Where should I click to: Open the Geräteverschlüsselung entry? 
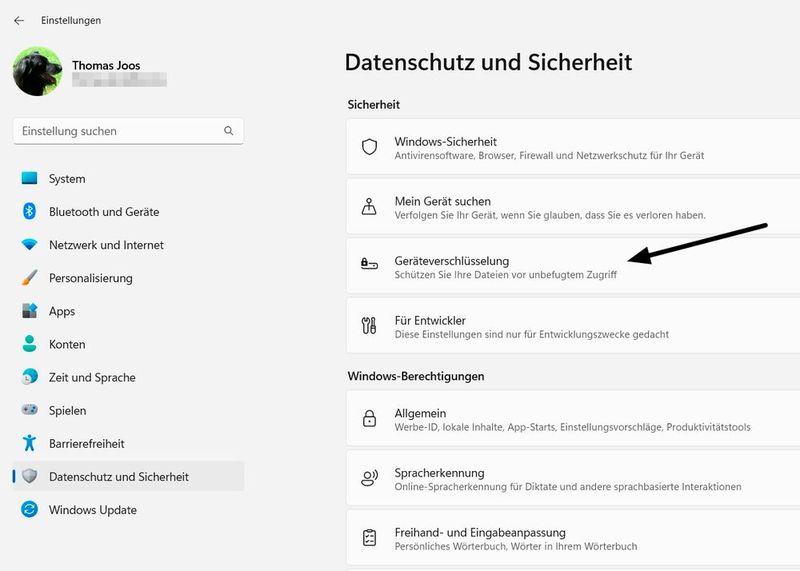(573, 266)
